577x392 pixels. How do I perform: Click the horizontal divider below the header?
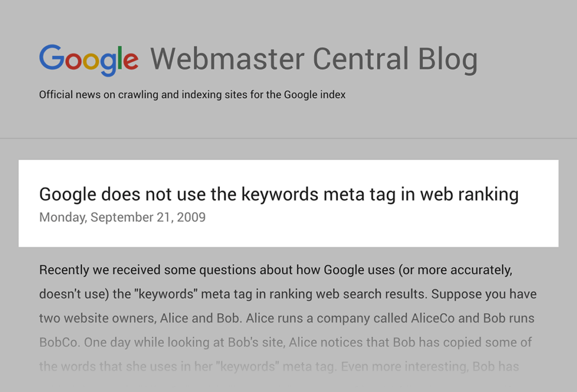pos(288,138)
